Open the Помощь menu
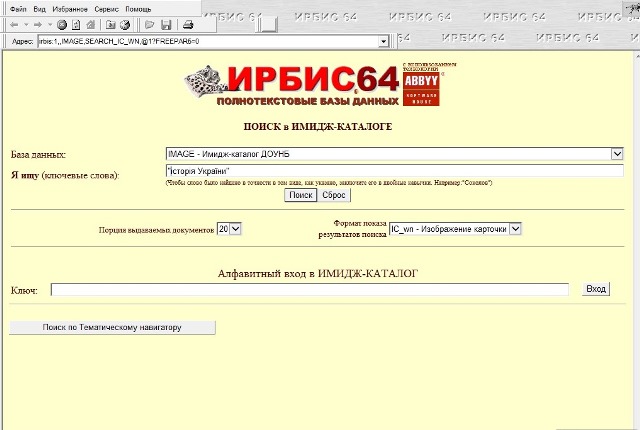Viewport: 640px width, 430px height. [x=138, y=9]
